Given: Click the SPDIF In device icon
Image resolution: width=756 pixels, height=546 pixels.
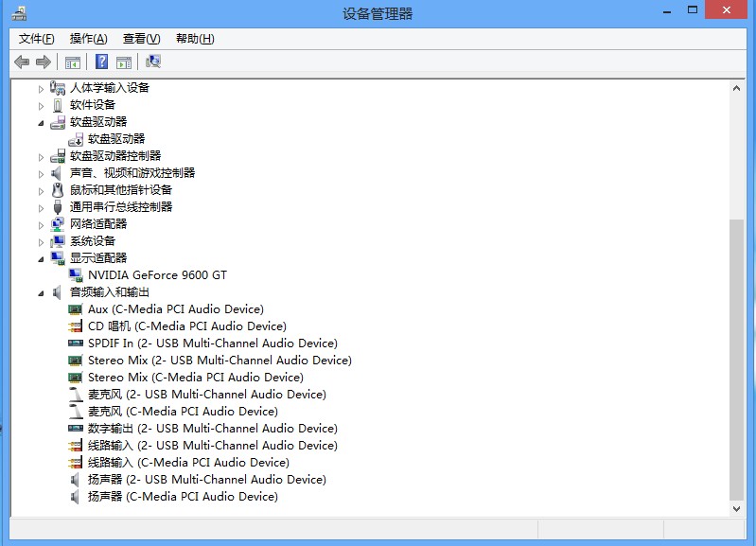Looking at the screenshot, I should point(75,343).
